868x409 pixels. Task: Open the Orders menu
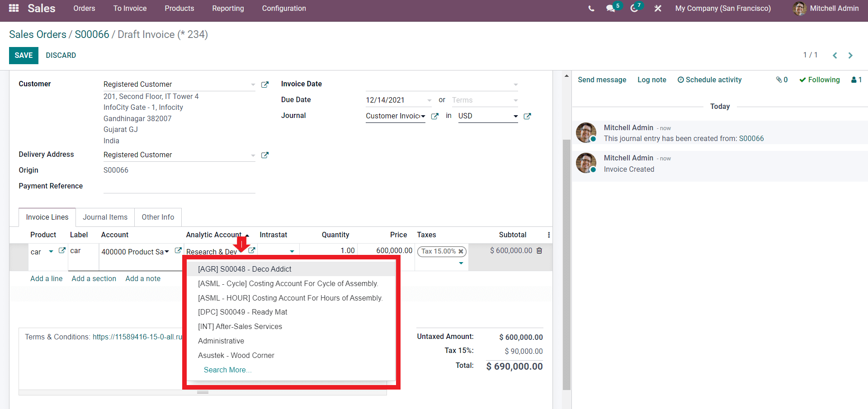(x=84, y=9)
